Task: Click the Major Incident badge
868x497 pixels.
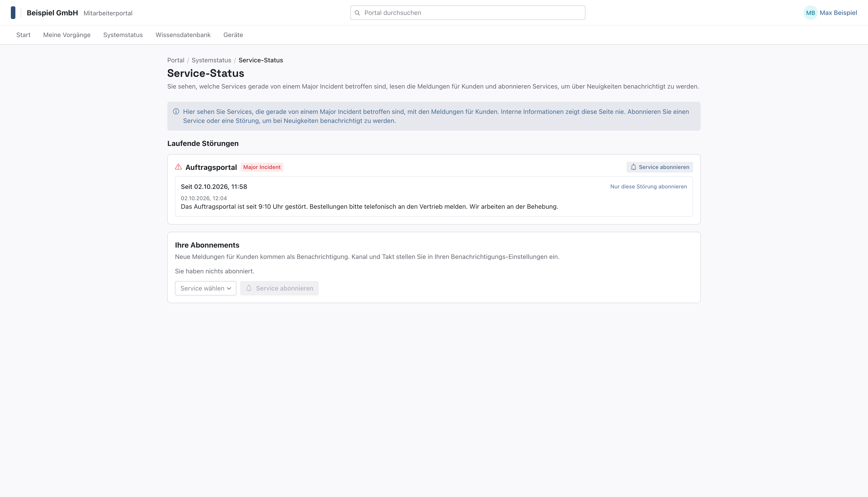Action: (x=262, y=167)
